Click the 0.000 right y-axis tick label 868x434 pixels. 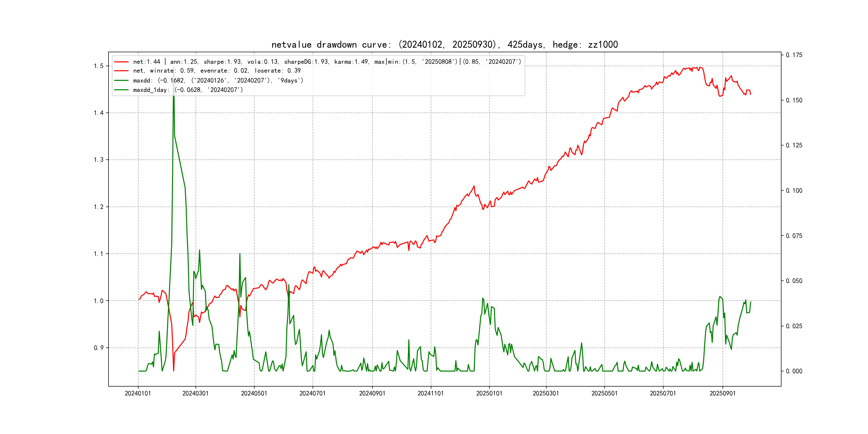coord(794,371)
